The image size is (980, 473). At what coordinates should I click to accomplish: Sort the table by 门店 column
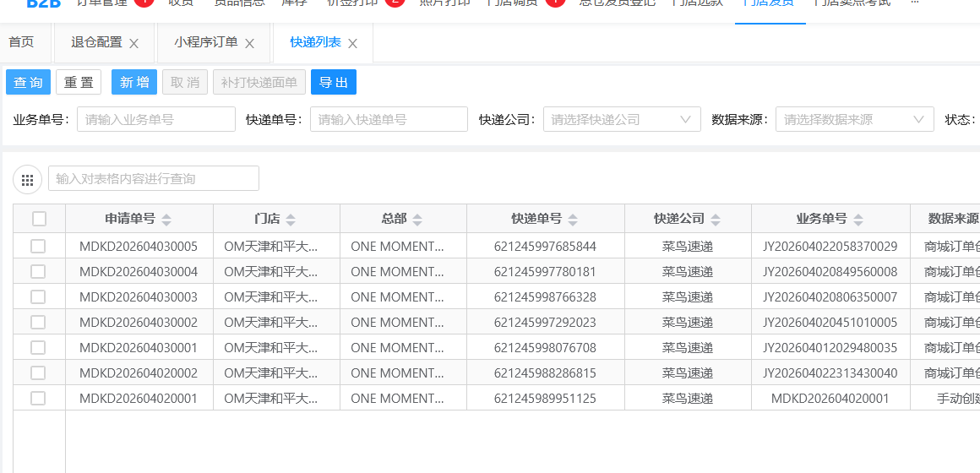(291, 220)
